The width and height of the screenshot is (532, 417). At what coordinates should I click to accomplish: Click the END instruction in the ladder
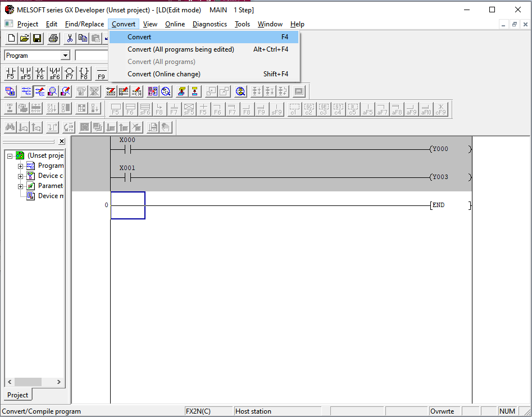click(x=451, y=205)
